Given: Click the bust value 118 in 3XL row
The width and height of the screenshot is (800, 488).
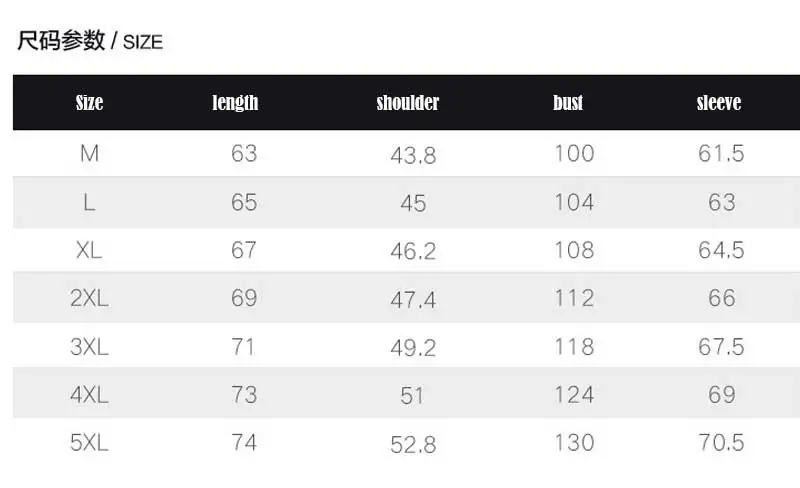Looking at the screenshot, I should 574,347.
